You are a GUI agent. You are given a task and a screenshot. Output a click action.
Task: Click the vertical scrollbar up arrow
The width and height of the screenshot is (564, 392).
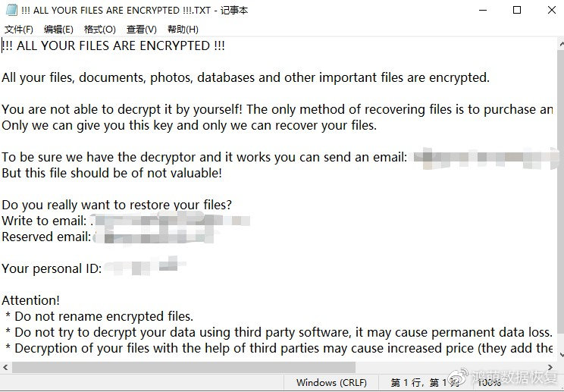558,44
